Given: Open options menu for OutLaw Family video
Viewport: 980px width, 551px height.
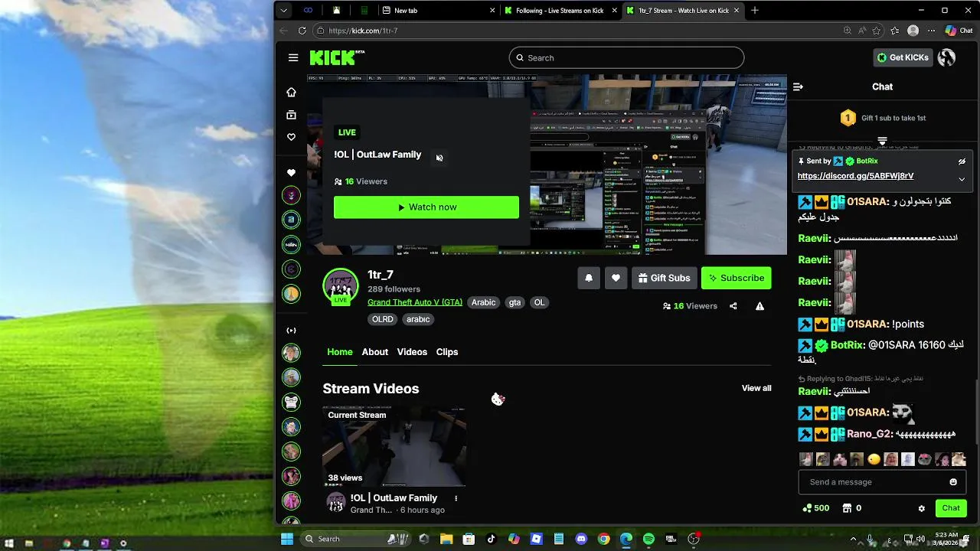Looking at the screenshot, I should click(456, 498).
